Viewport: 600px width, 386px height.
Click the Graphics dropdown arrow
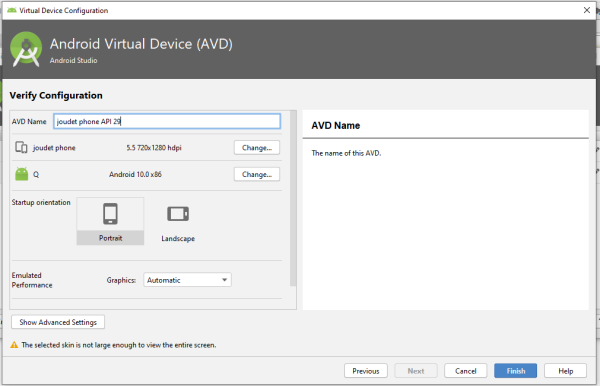tap(224, 280)
